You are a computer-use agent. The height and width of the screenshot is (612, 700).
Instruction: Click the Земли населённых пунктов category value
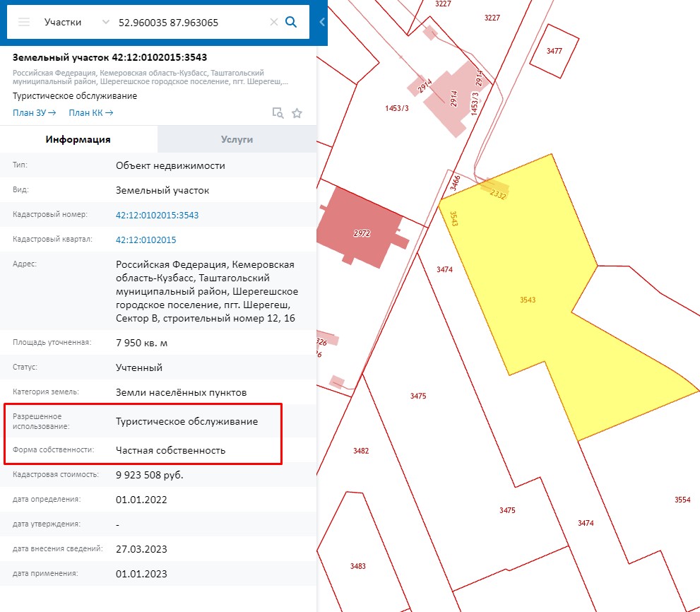coord(182,392)
